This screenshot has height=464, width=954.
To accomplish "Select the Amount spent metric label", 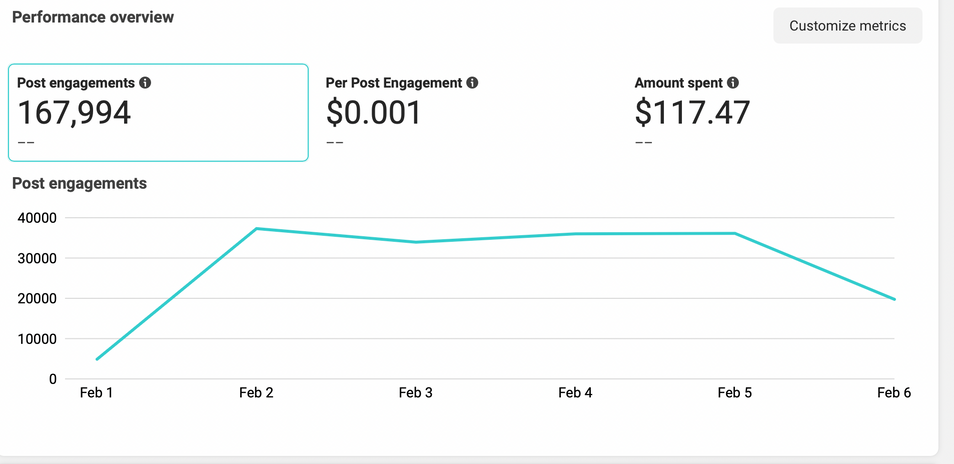I will 679,83.
